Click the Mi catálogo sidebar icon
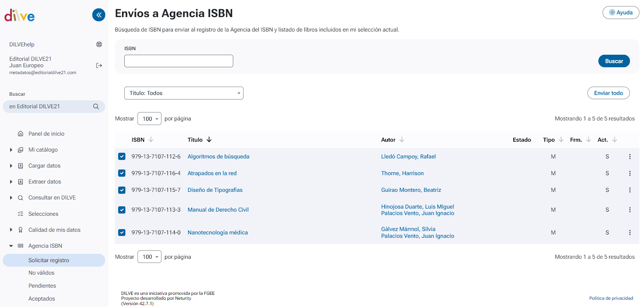Screen dimensions: 644x307 click(21, 150)
